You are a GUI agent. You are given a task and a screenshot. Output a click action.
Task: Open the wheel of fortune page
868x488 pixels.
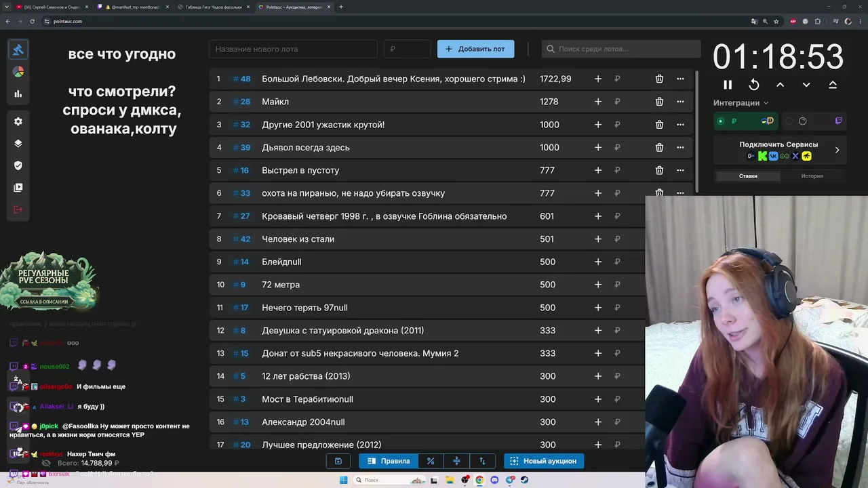[x=18, y=72]
